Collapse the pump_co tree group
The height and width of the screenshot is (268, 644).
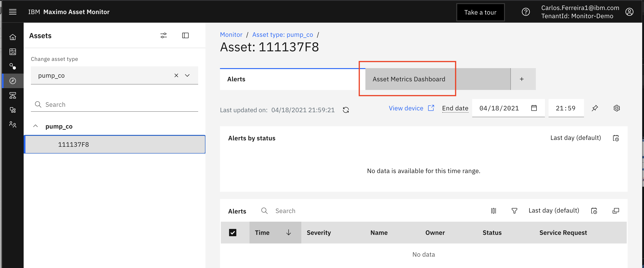tap(35, 126)
